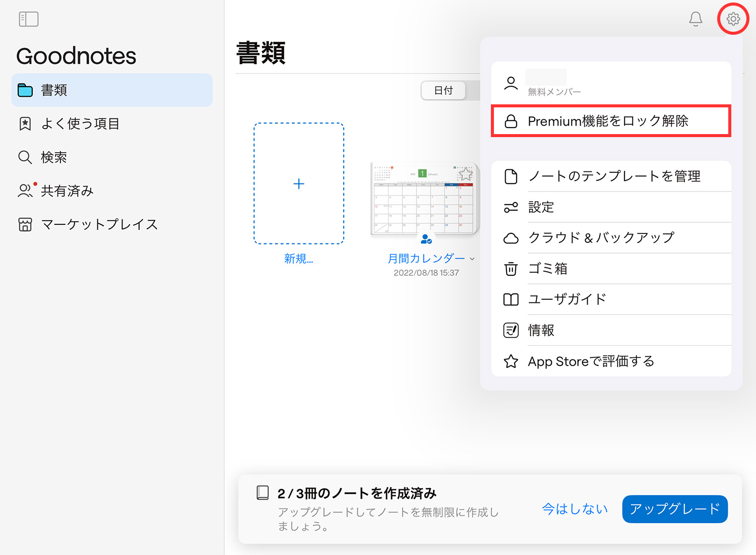Click the 新規... label

(x=299, y=259)
